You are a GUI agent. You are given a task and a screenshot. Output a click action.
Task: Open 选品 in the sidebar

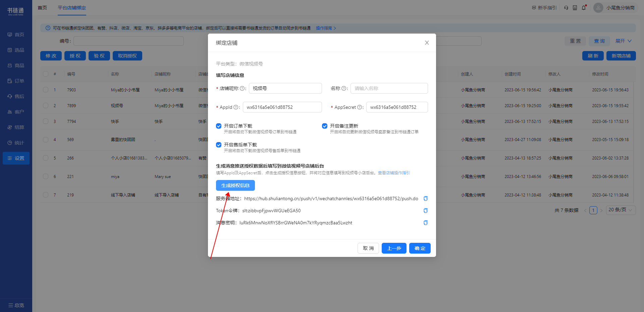pos(16,50)
